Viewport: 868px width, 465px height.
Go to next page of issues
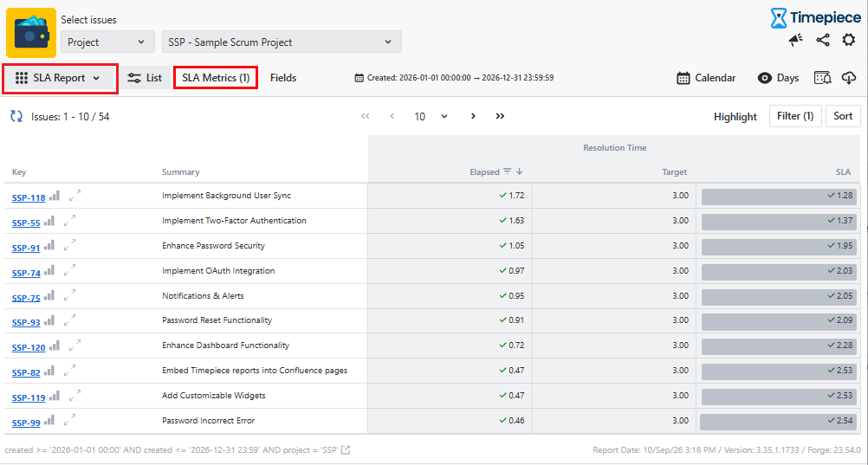(x=473, y=116)
